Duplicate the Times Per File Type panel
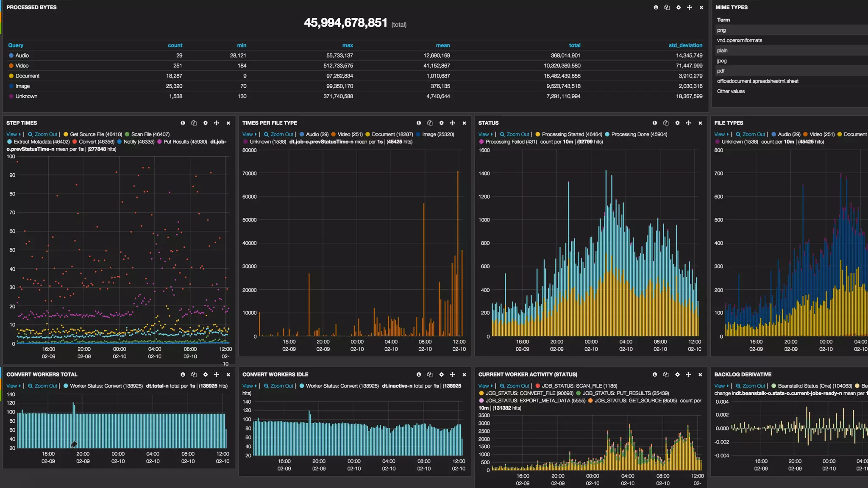This screenshot has width=868, height=488. [430, 123]
